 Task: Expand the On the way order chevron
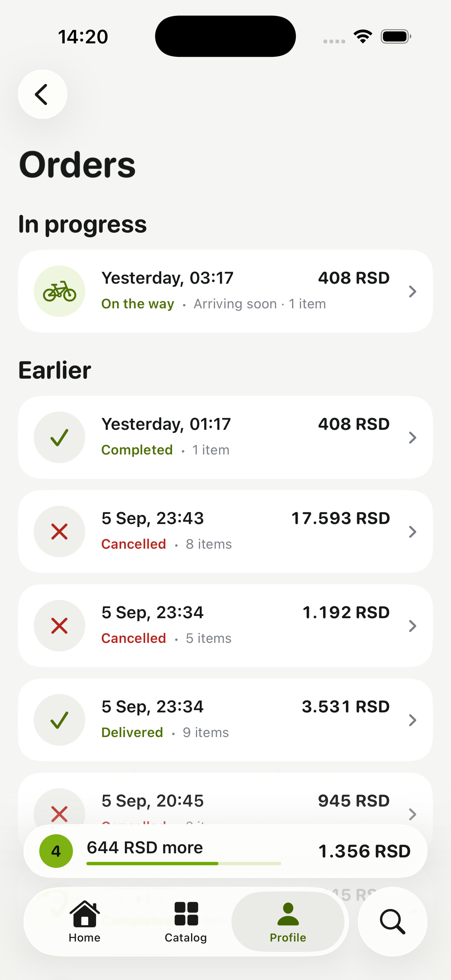tap(412, 292)
